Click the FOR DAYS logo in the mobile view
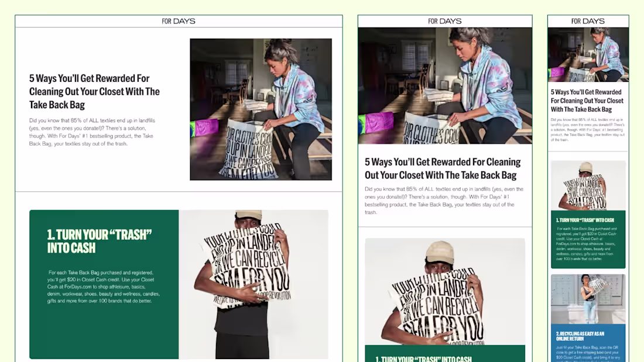Image resolution: width=644 pixels, height=362 pixels. (588, 20)
